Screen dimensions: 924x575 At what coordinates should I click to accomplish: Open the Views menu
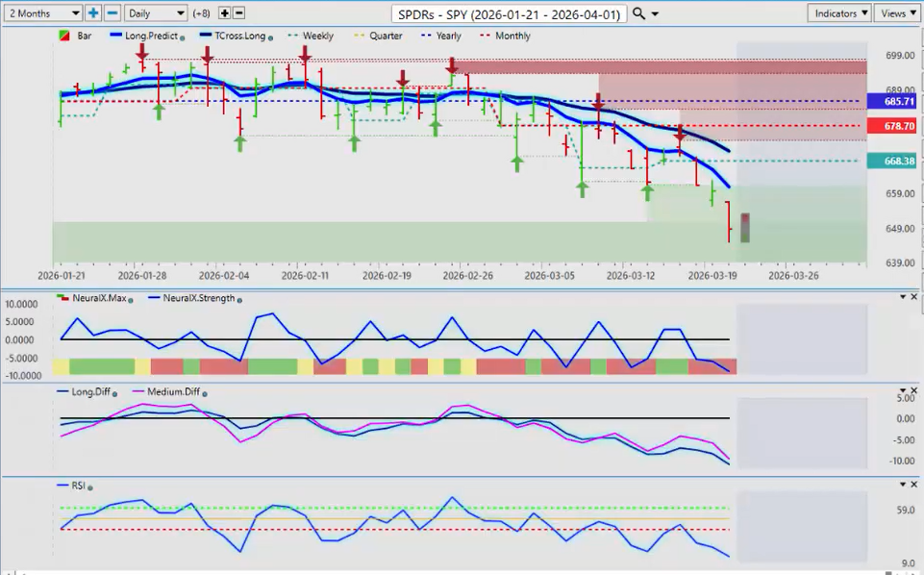897,13
